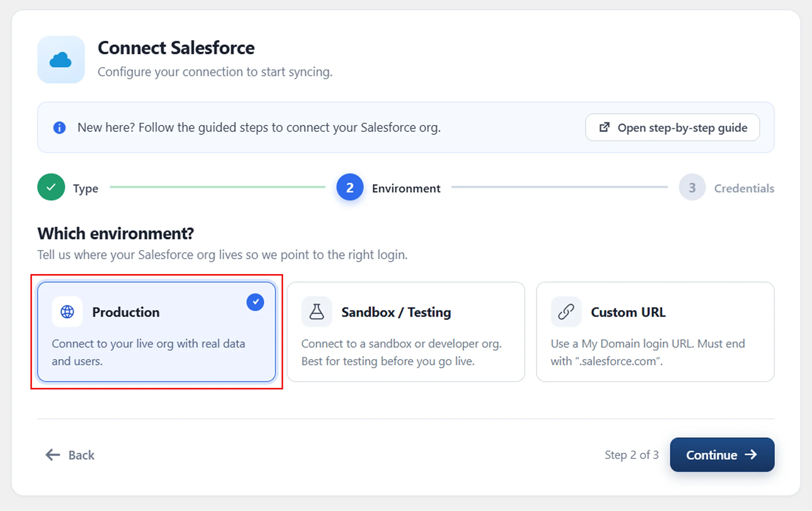
Task: Click "Configure your connection to start syncing." text
Action: (x=215, y=72)
